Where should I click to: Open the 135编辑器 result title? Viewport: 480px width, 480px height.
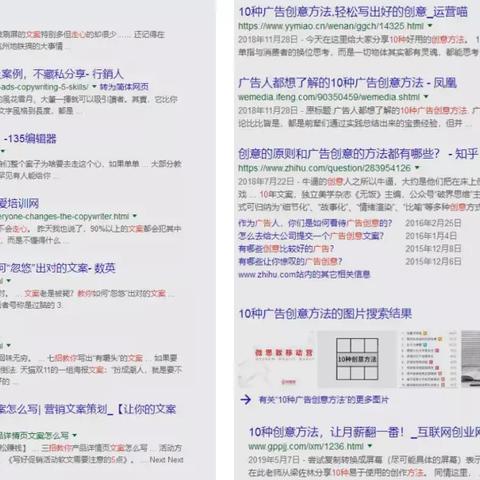click(28, 139)
